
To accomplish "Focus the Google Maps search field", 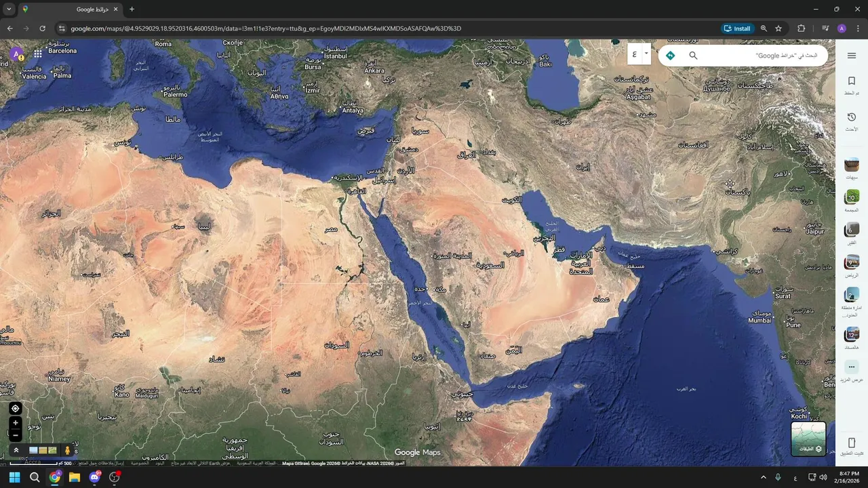I will click(761, 56).
